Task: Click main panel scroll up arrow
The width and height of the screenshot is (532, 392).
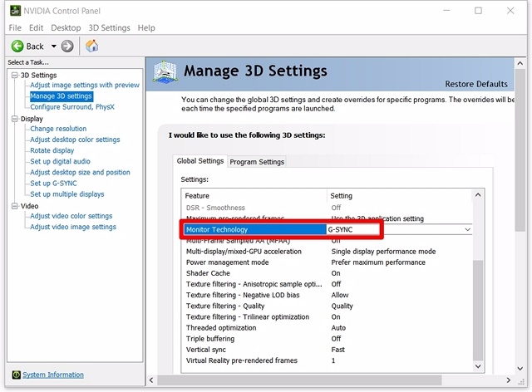Action: tap(520, 63)
